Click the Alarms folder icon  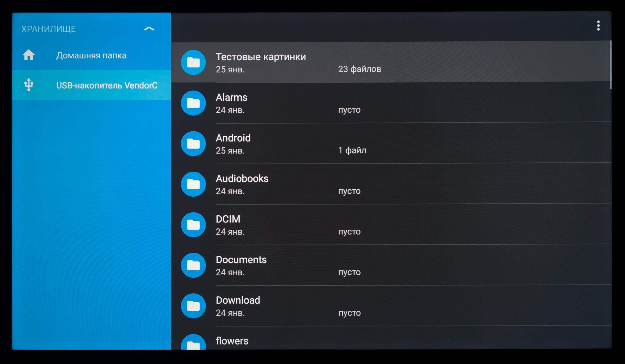click(x=193, y=103)
